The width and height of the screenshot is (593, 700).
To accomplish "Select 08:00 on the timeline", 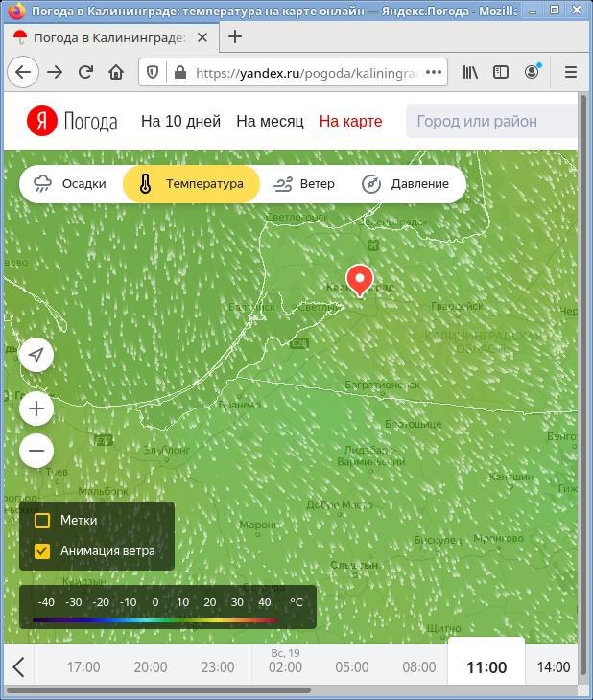I will tap(419, 667).
